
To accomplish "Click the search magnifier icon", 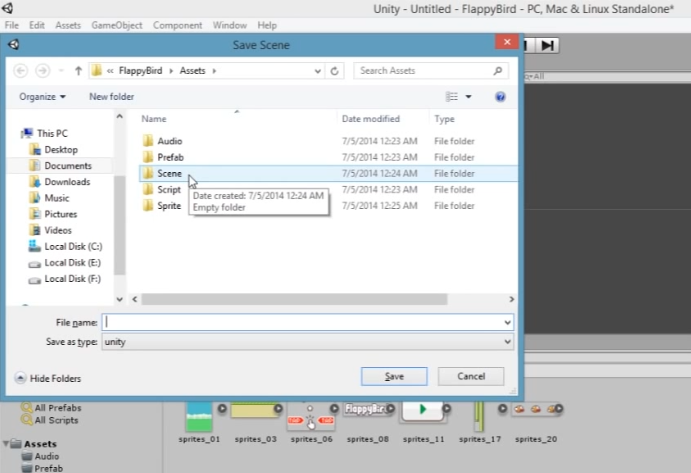I will (x=498, y=71).
